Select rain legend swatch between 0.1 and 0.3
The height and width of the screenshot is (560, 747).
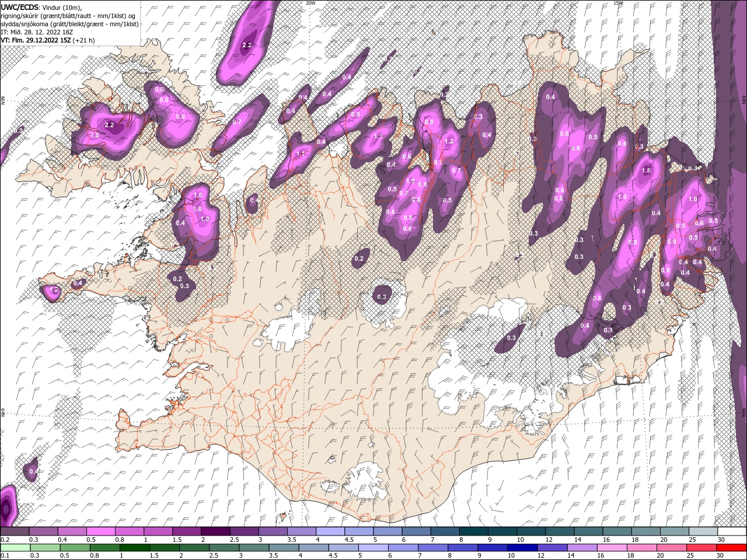(15, 548)
